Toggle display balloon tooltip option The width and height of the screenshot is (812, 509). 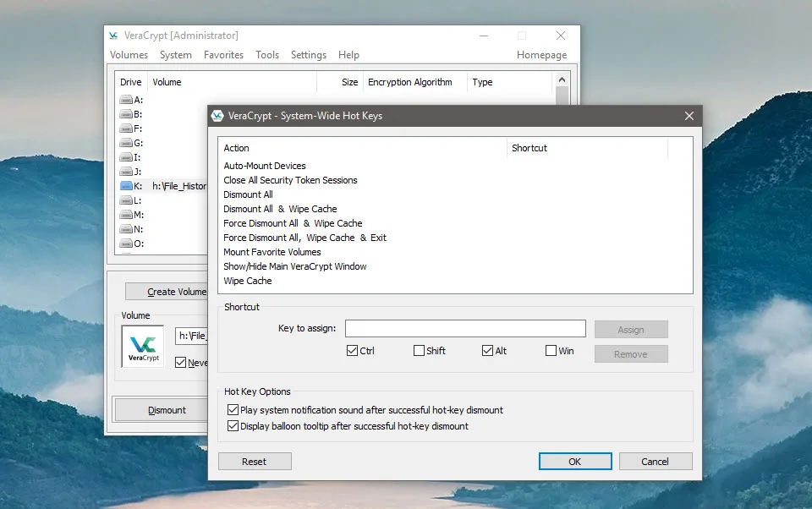[233, 426]
